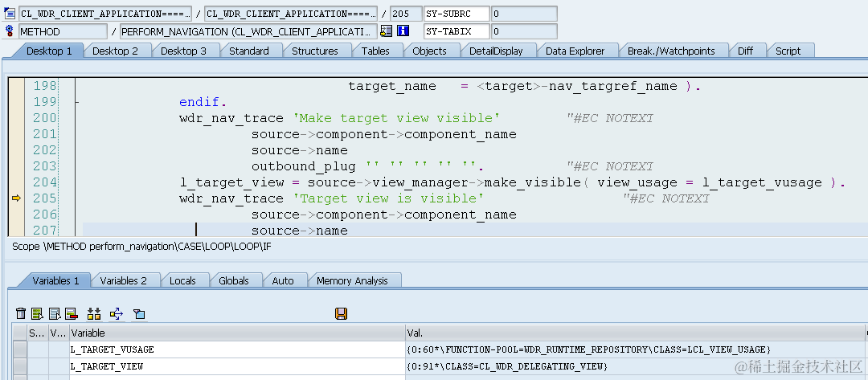Open the Script tab
This screenshot has width=868, height=380.
pyautogui.click(x=788, y=51)
